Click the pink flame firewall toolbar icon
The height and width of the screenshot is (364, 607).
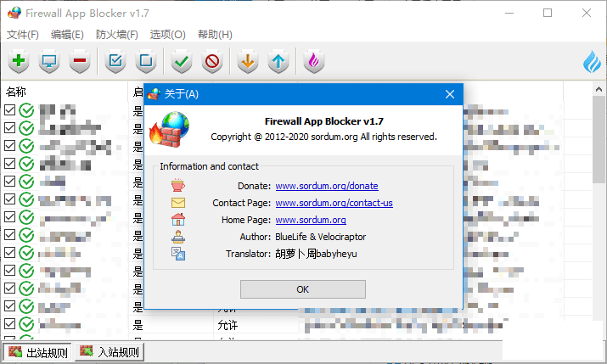pos(314,61)
